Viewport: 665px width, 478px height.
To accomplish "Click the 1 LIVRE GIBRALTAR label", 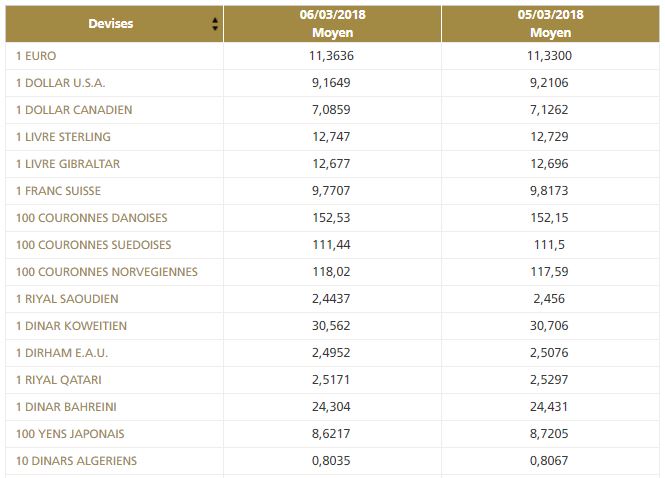I will pos(68,164).
